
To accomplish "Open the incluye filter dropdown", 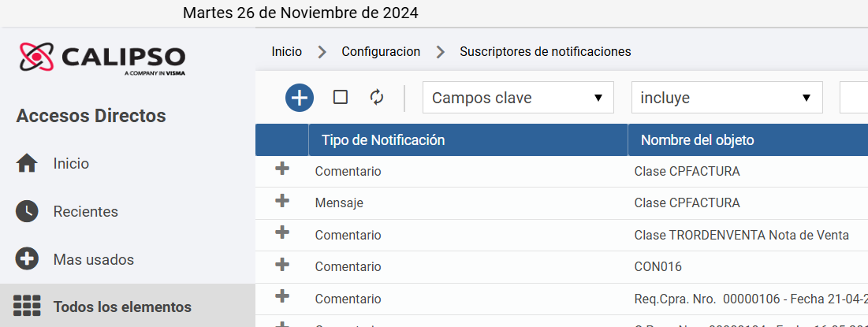I will pos(727,98).
